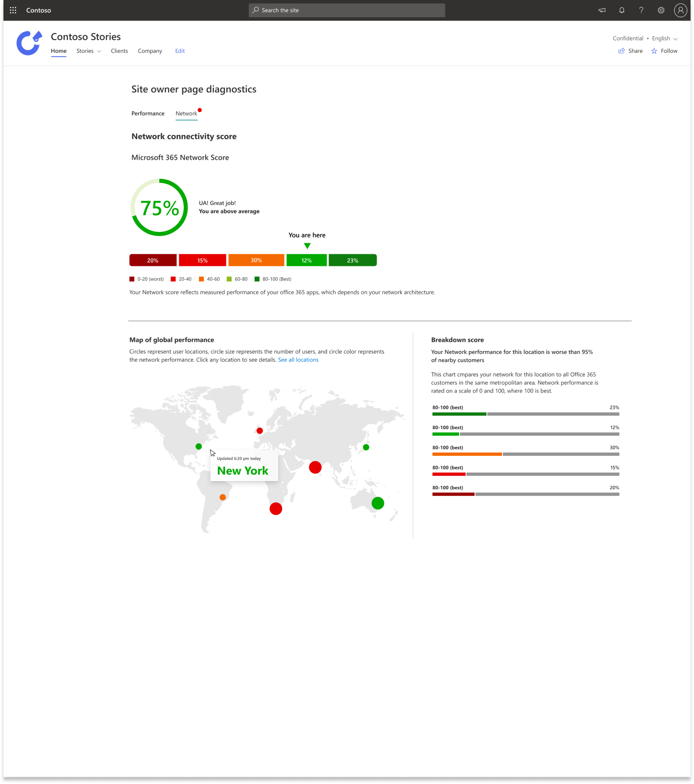Go to the Home navigation tab
694x784 pixels.
click(x=58, y=51)
